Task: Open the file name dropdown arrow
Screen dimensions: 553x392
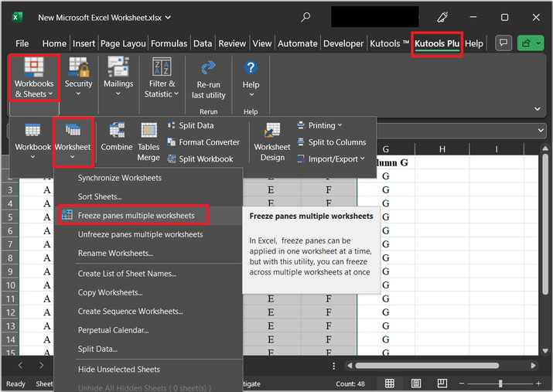Action: pos(169,17)
